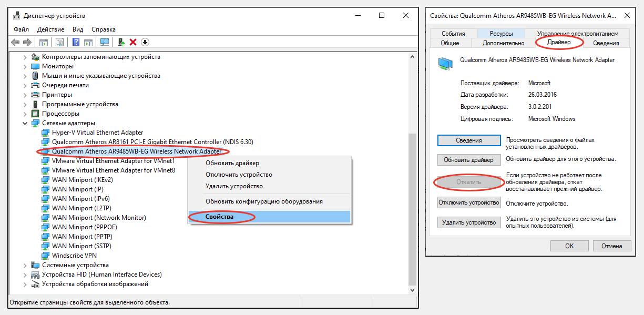Choose Обновить конфигурацию оборудования in the context menu
Viewport: 644px width, 315px height.
pos(269,201)
